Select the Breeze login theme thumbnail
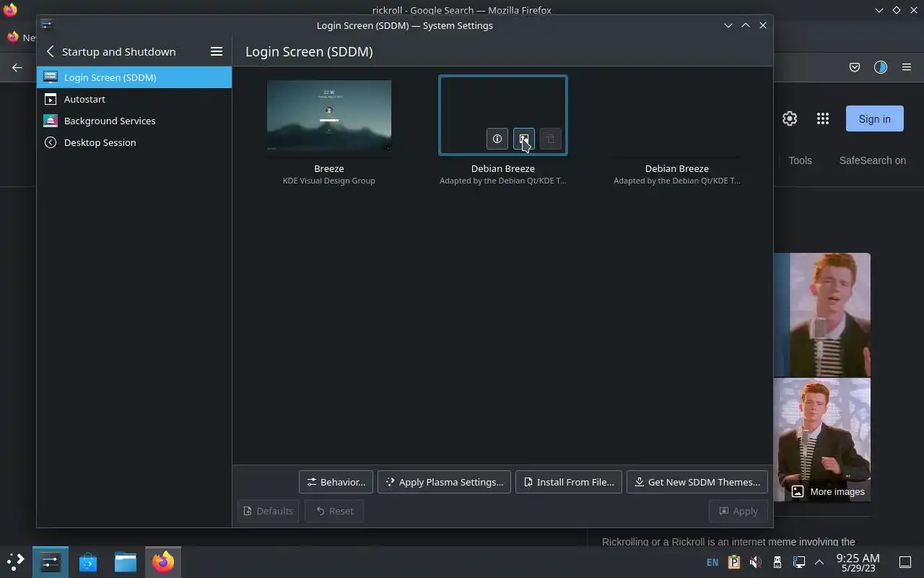This screenshot has height=578, width=924. 329,116
